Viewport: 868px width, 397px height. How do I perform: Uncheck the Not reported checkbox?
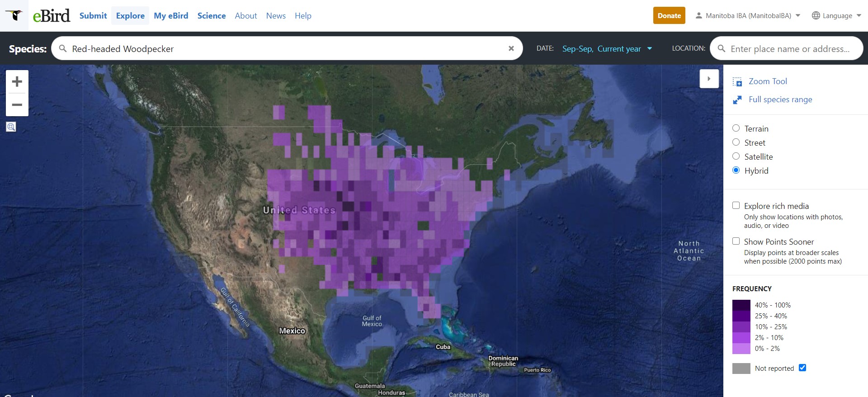click(802, 368)
